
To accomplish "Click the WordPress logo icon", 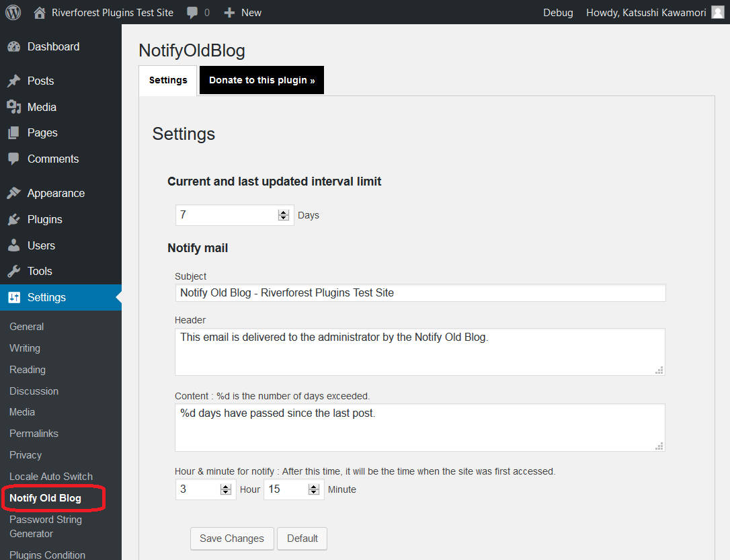I will click(13, 12).
